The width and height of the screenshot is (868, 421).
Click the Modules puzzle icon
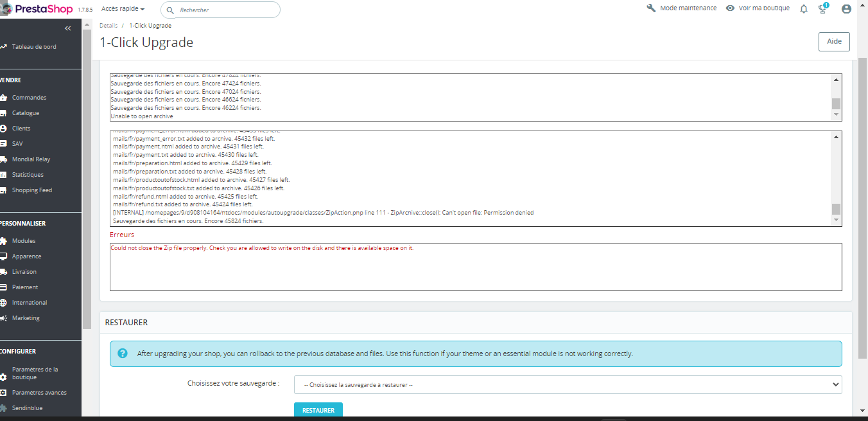[3, 241]
